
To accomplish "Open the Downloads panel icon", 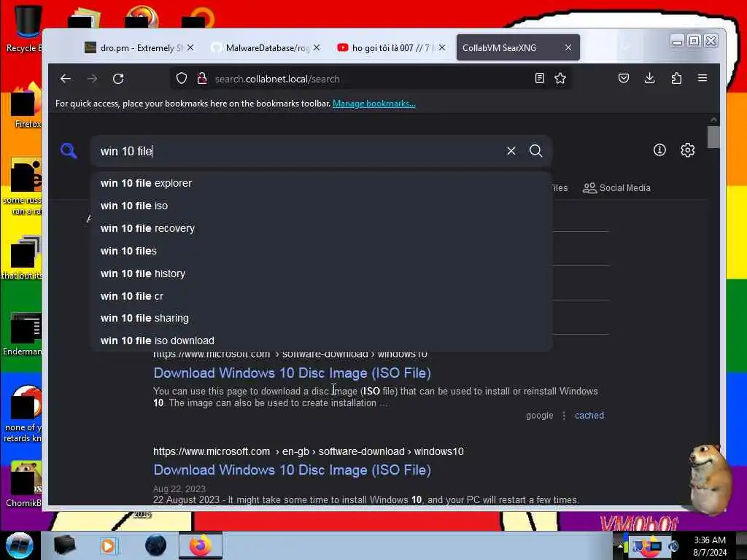I will point(649,79).
